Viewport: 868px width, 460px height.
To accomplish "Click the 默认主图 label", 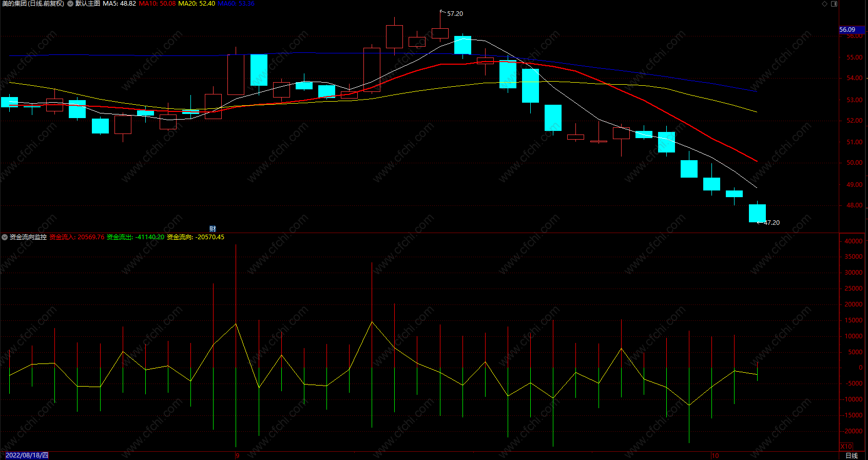I will [x=88, y=4].
